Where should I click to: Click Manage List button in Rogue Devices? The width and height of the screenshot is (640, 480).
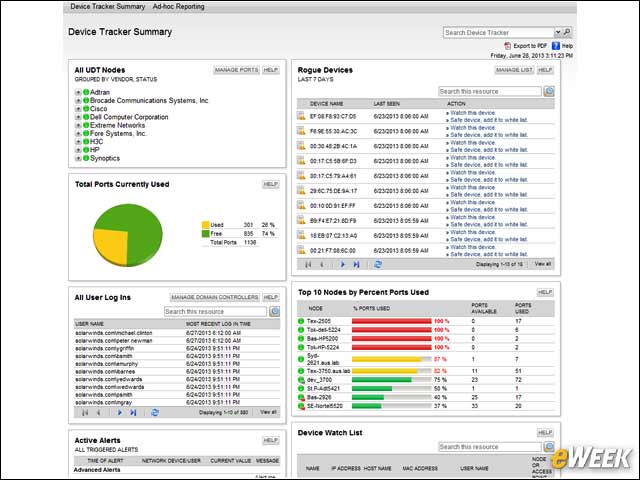514,70
